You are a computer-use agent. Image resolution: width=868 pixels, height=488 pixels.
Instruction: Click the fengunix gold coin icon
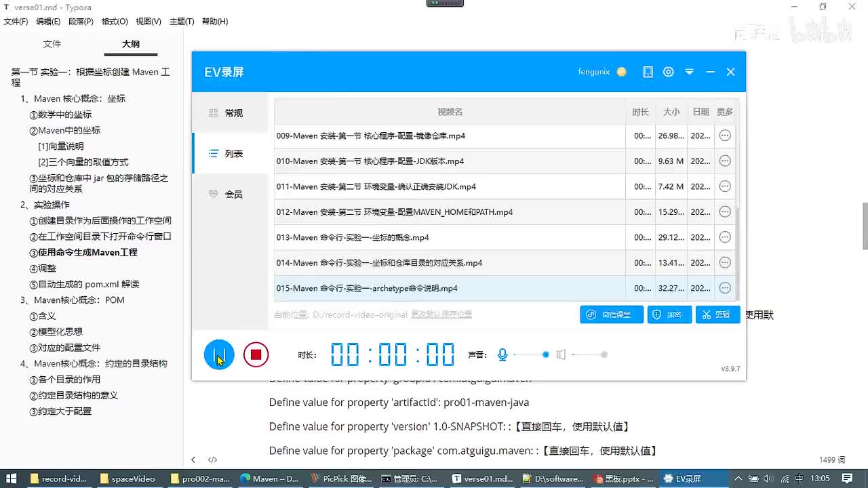click(x=621, y=72)
